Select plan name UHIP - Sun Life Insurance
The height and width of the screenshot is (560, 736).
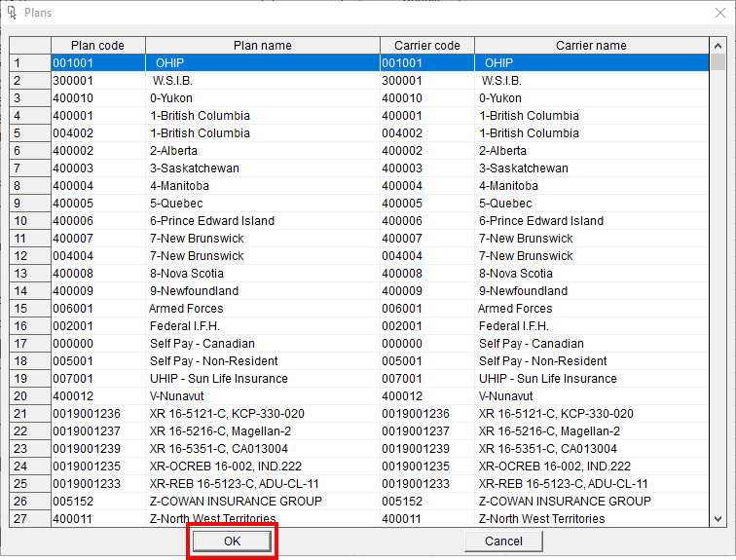point(263,378)
